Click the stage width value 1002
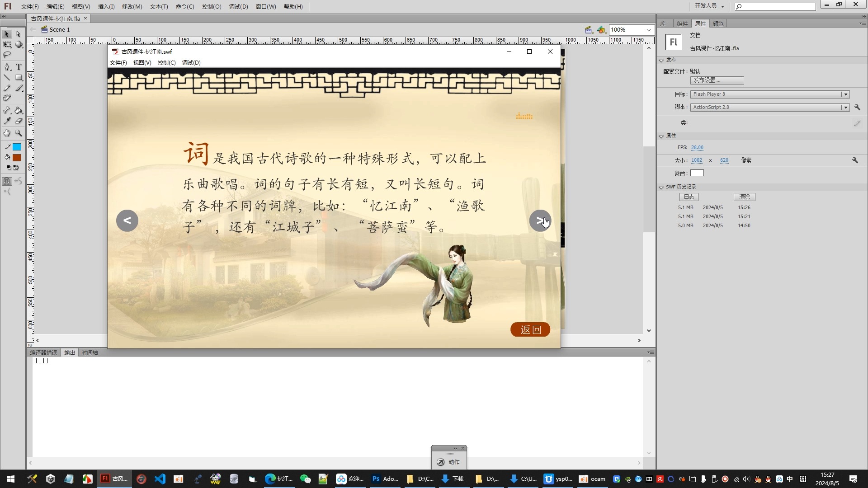 coord(697,160)
